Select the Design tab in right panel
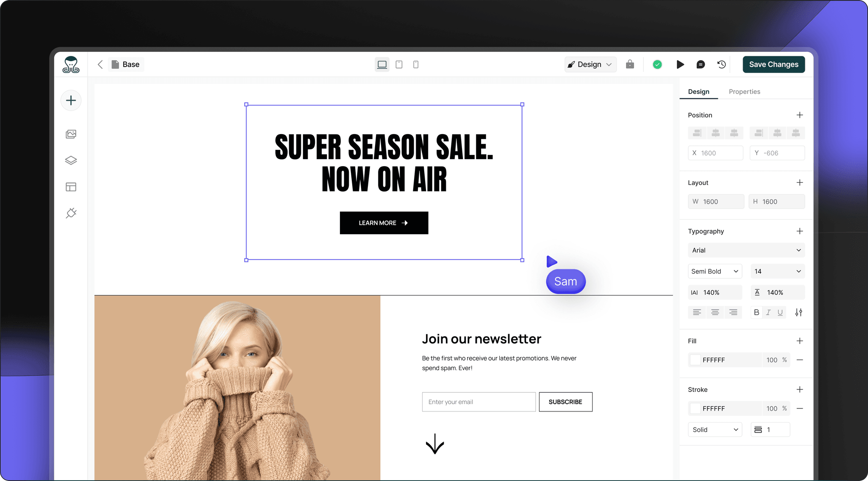Image resolution: width=868 pixels, height=481 pixels. tap(698, 92)
